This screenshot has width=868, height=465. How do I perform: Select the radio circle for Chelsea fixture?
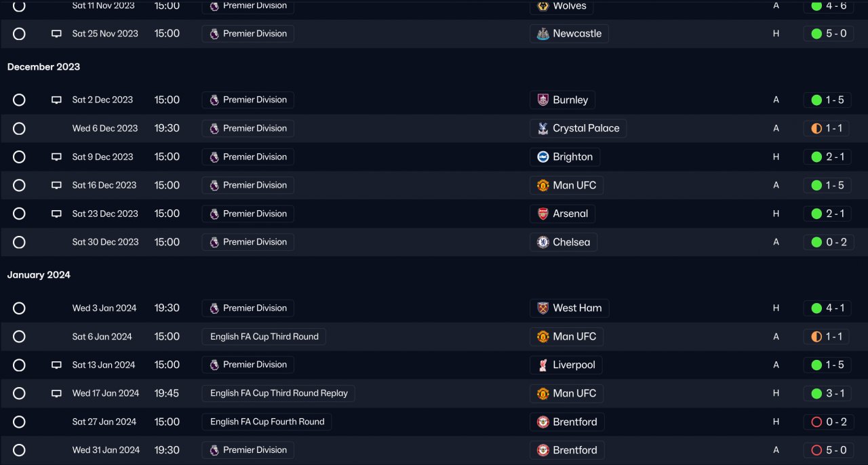(x=19, y=242)
